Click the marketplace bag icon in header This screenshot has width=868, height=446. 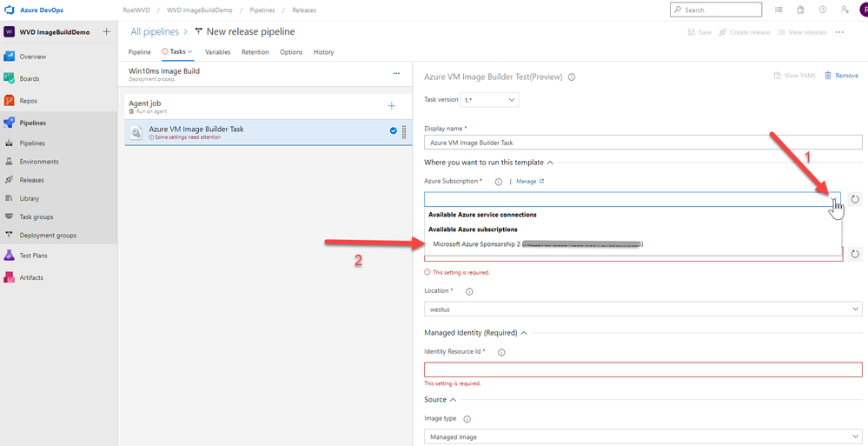click(800, 10)
